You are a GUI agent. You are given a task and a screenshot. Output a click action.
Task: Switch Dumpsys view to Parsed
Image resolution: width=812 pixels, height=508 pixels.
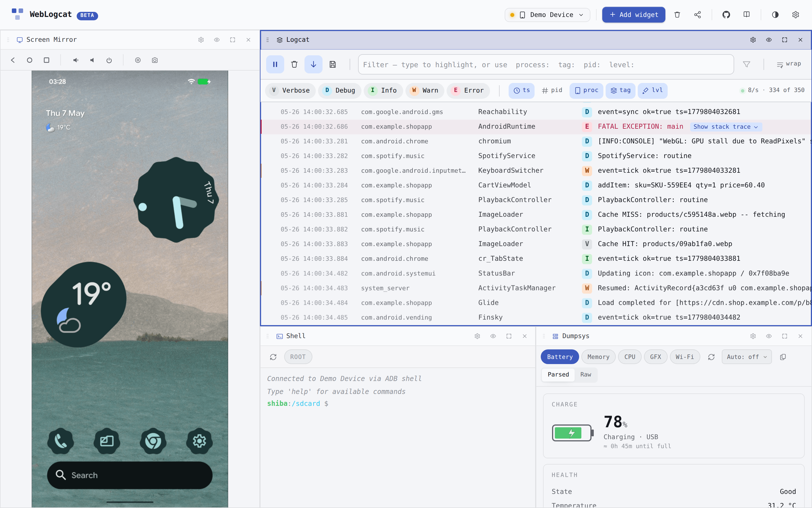[558, 375]
